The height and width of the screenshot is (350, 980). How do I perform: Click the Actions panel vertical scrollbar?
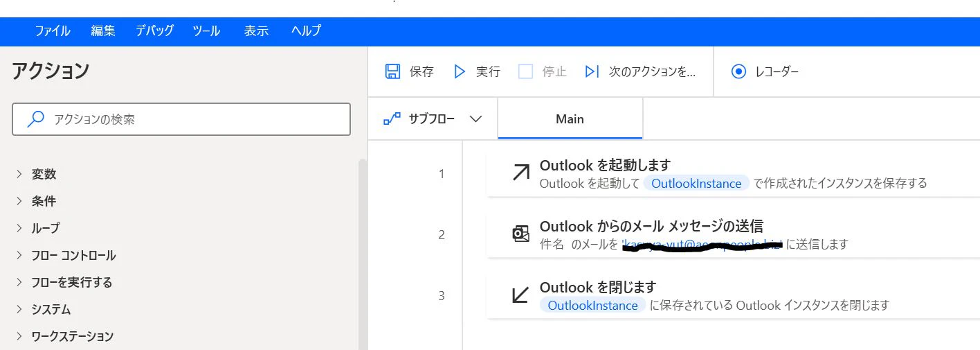pos(363,254)
